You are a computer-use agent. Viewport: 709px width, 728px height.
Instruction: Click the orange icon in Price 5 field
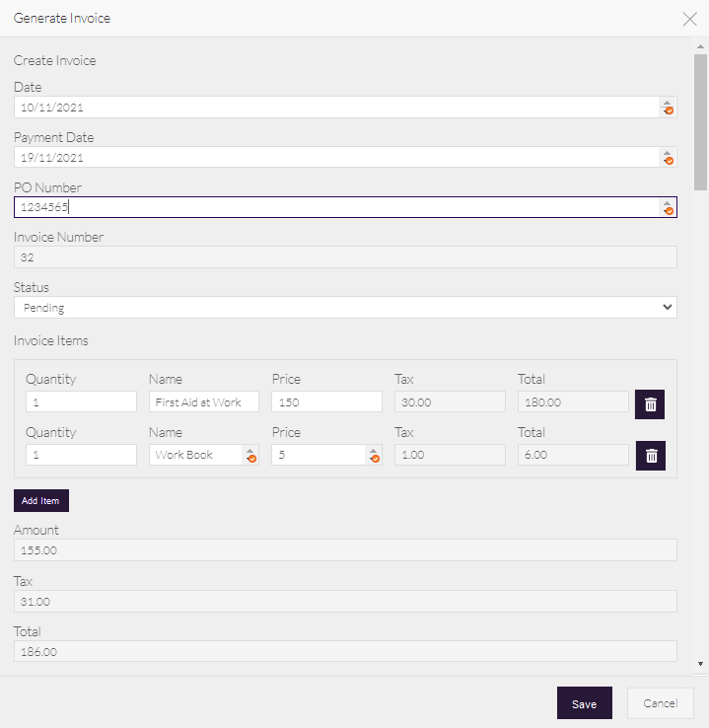375,459
